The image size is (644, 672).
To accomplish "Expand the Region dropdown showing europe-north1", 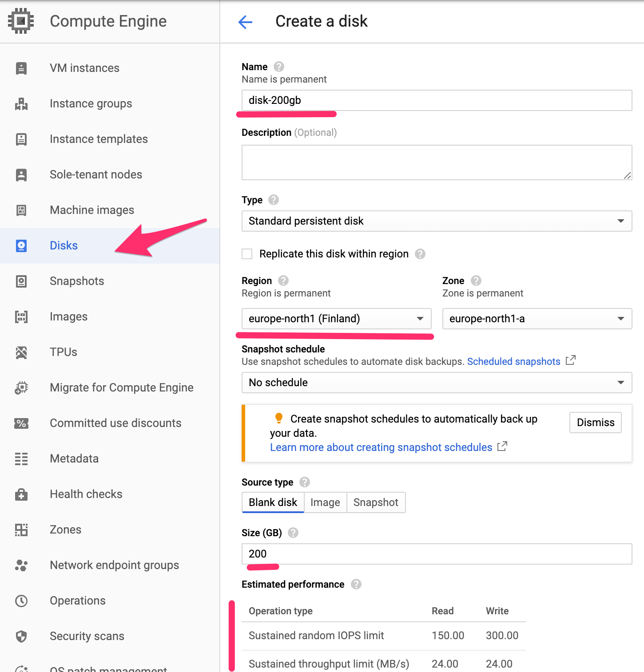I will [336, 319].
